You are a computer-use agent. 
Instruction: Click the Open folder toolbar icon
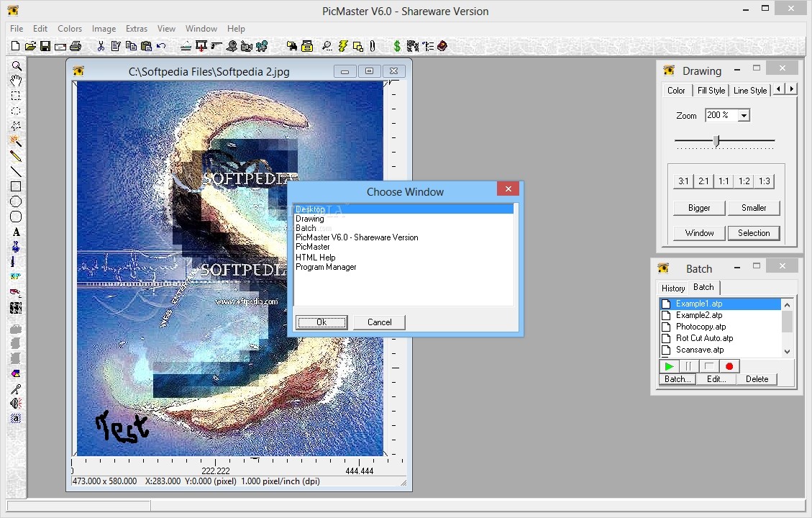pyautogui.click(x=30, y=46)
